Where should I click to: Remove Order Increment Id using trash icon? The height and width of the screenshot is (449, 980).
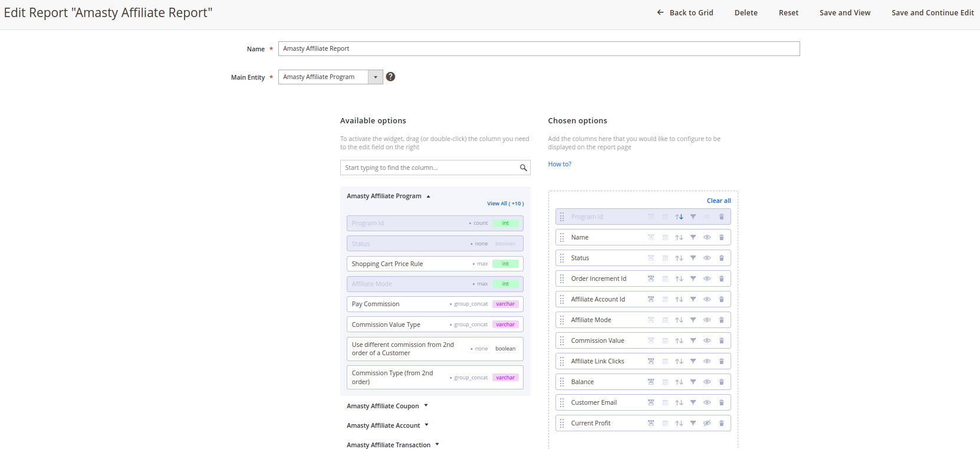721,278
